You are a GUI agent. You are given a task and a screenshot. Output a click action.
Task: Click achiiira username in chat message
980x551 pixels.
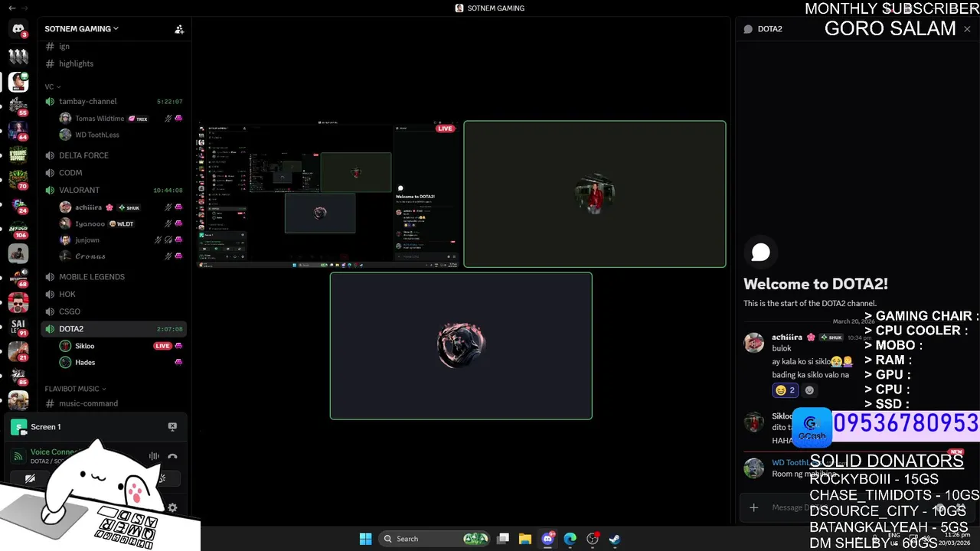[787, 337]
